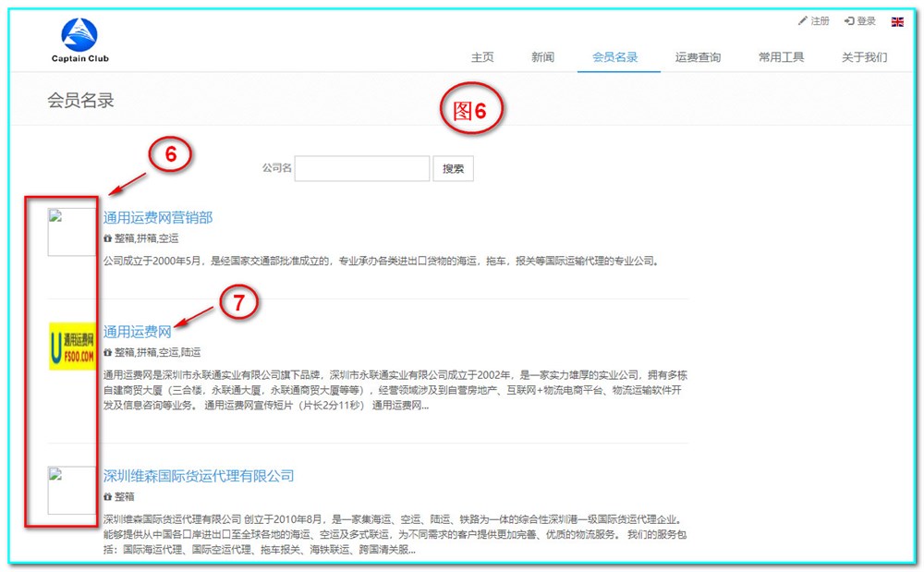Click briefcase icon beside 整箱,拼箱,空运,陆运

tap(108, 353)
